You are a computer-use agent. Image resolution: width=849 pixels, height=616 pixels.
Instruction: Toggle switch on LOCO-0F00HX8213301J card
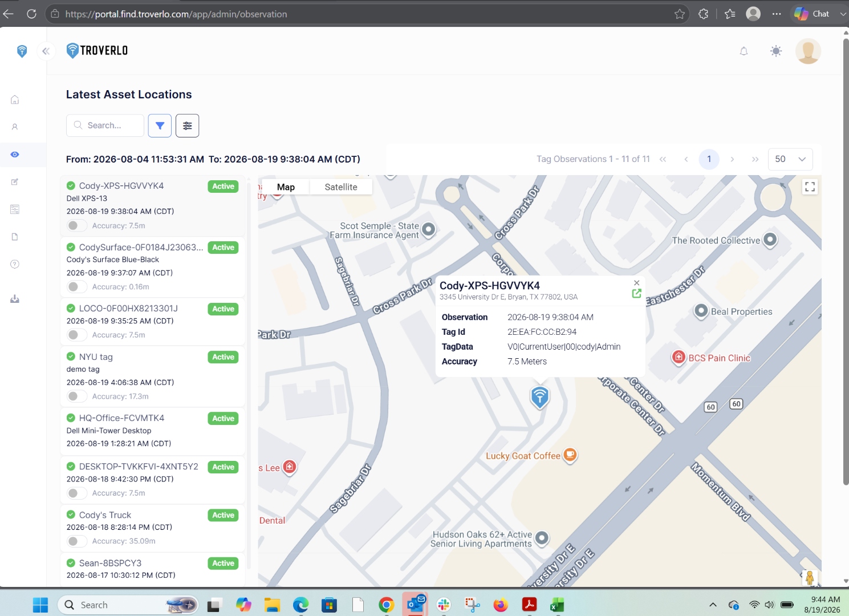77,335
